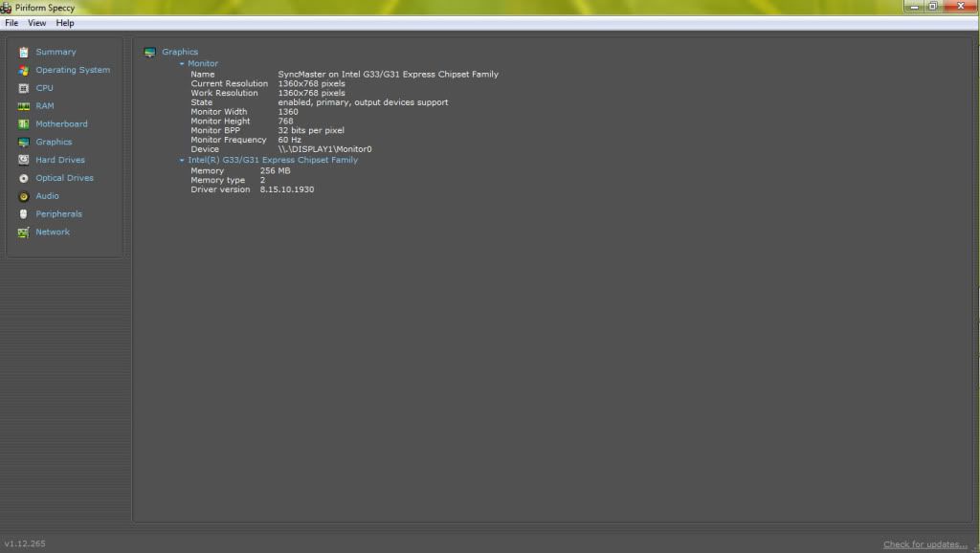The height and width of the screenshot is (553, 980).
Task: Click the Graphics header monitor icon
Action: 150,52
